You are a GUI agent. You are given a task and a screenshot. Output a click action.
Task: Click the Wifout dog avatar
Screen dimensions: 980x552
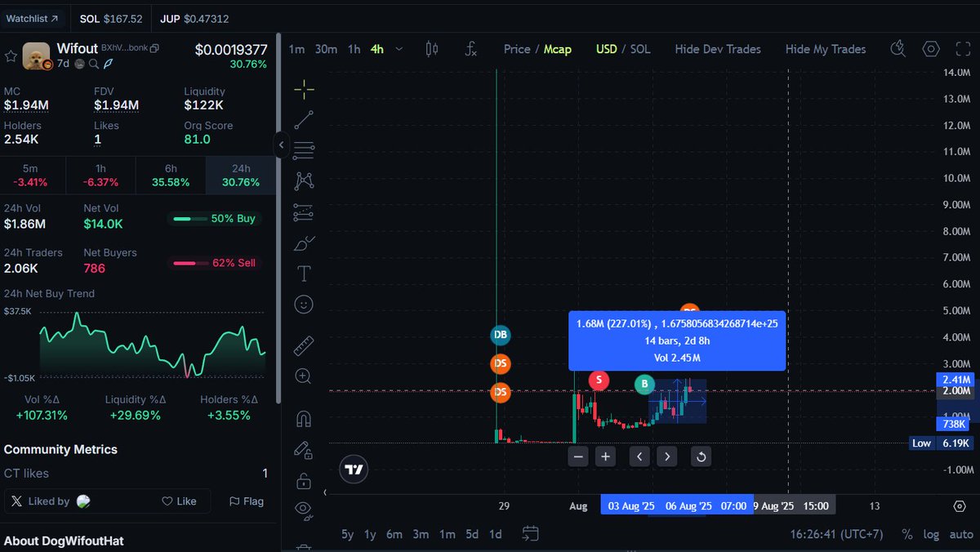pyautogui.click(x=37, y=56)
